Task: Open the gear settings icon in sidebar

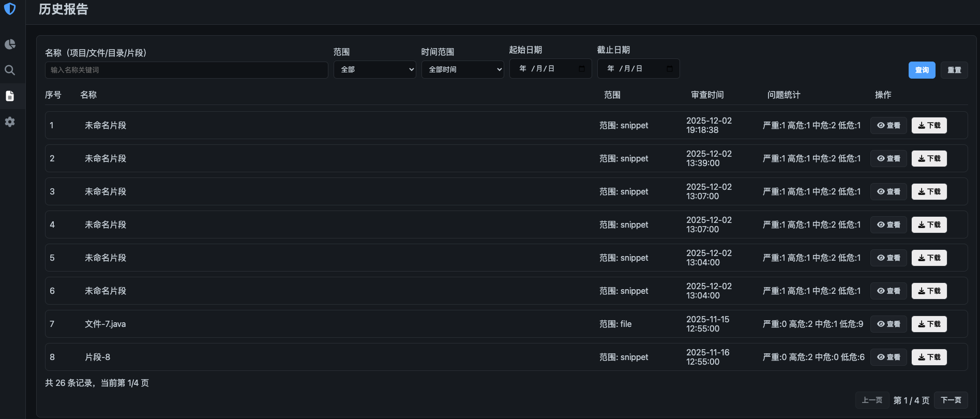Action: 10,122
